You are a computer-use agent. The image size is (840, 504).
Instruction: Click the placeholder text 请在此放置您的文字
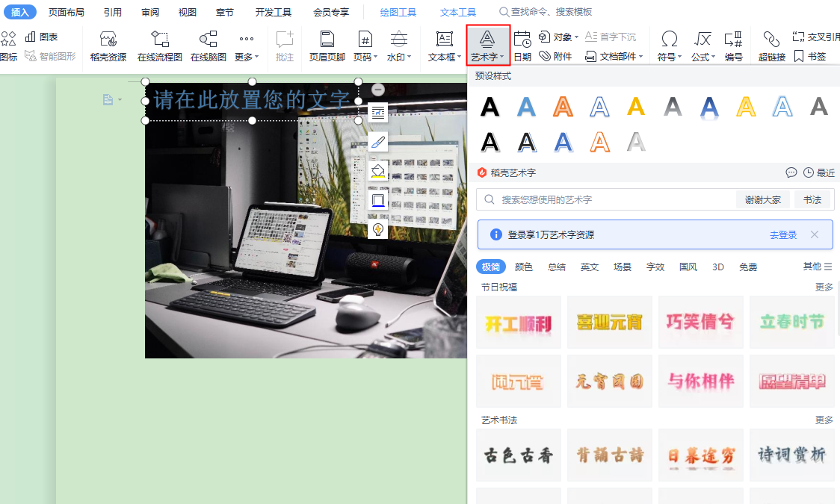coord(251,100)
